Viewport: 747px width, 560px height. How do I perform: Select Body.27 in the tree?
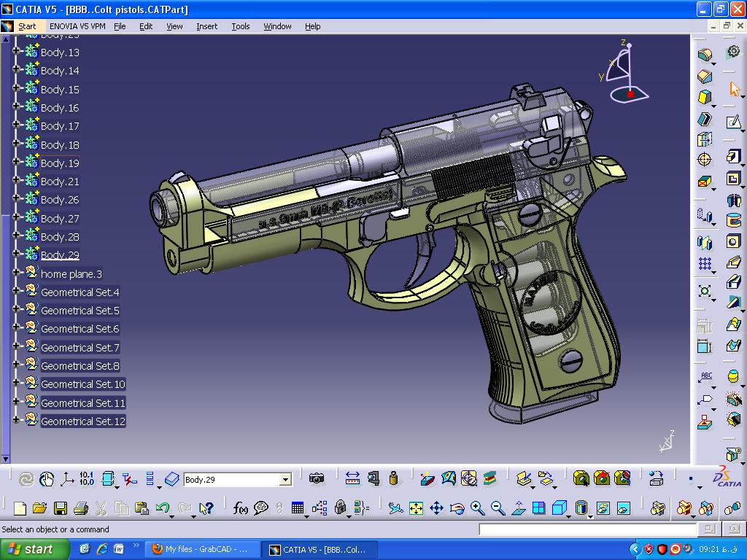(60, 219)
